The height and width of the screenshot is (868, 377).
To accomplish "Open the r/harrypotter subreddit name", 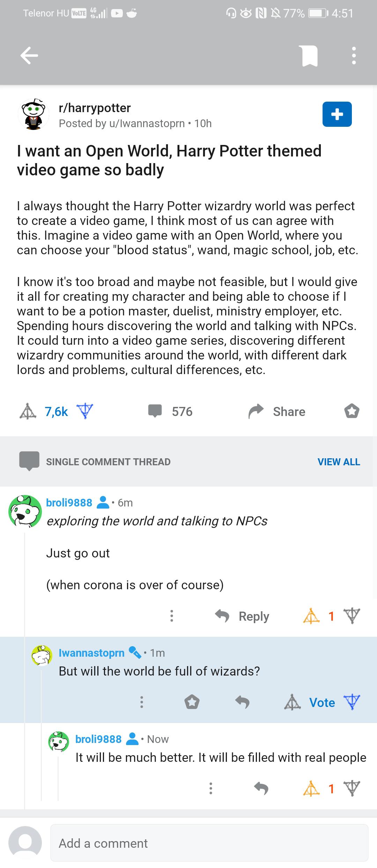I will tap(95, 108).
